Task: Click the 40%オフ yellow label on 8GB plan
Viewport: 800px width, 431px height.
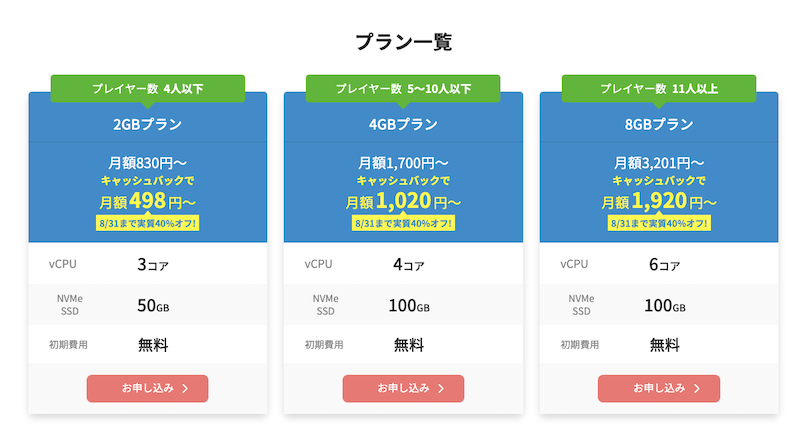Action: (659, 223)
